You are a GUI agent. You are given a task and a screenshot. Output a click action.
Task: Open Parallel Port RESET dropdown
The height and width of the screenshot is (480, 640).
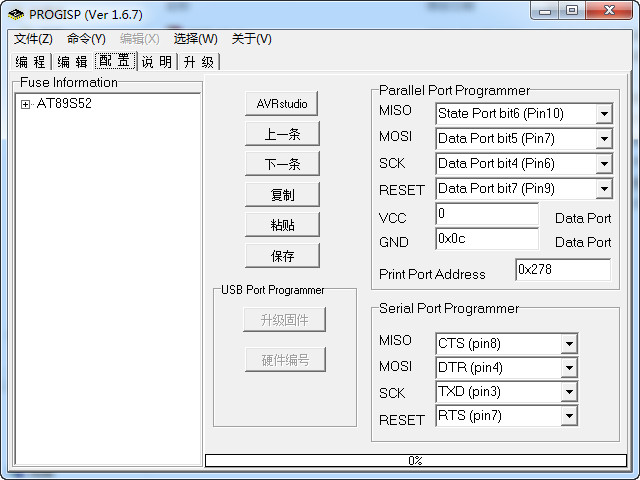pyautogui.click(x=603, y=189)
